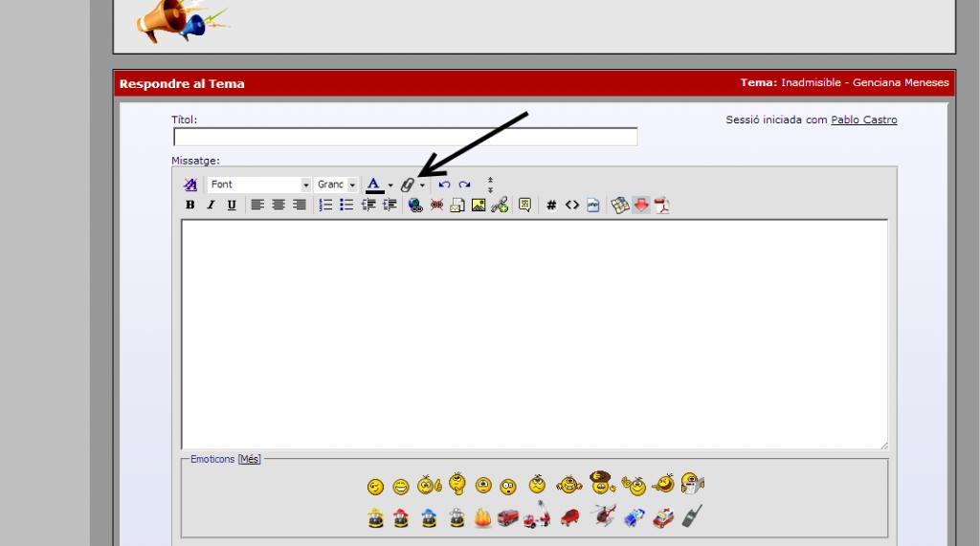Decrease text indent

point(368,205)
